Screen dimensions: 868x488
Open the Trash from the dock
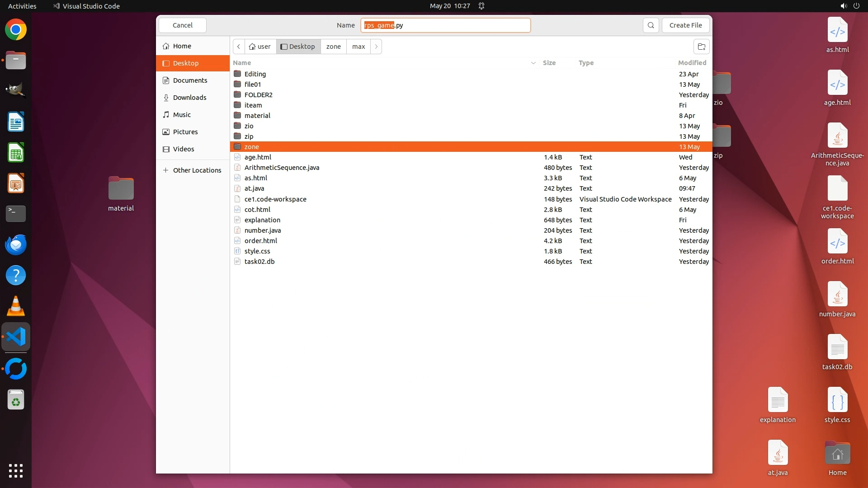[16, 400]
